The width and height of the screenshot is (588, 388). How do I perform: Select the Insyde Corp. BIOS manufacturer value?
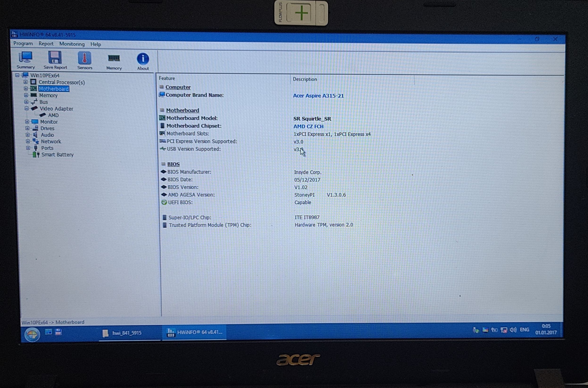(308, 172)
